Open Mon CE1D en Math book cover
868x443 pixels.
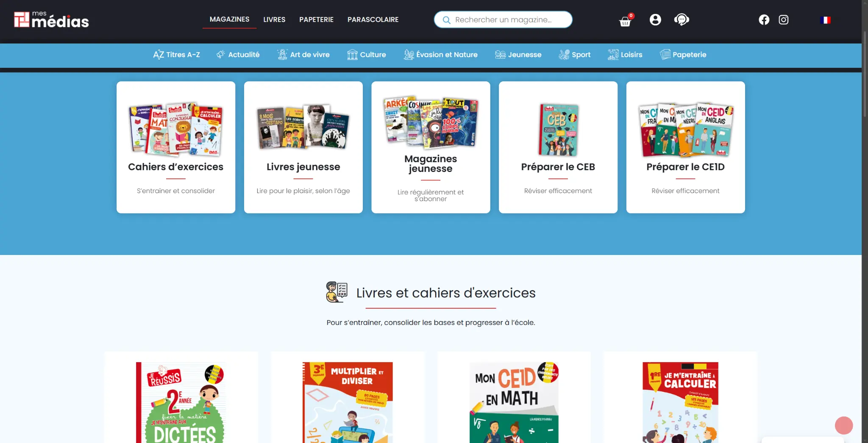coord(514,402)
